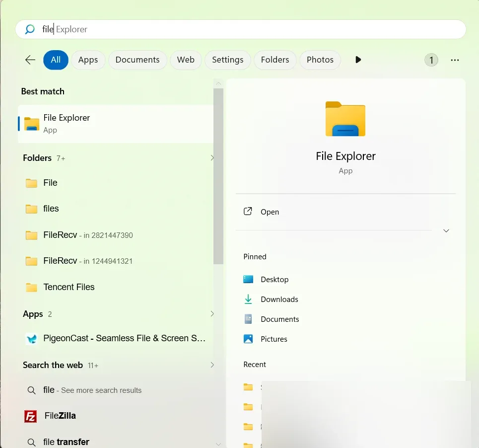
Task: Expand Search the web 11+ section
Action: tap(211, 365)
